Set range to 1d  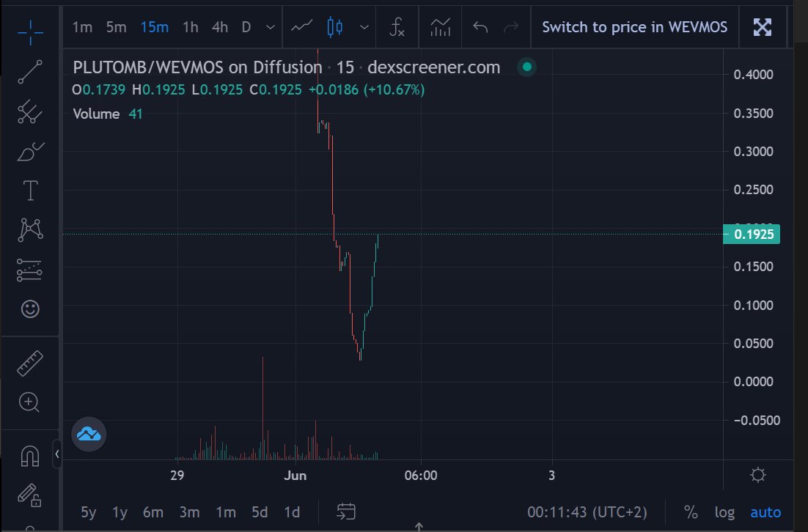tap(292, 512)
